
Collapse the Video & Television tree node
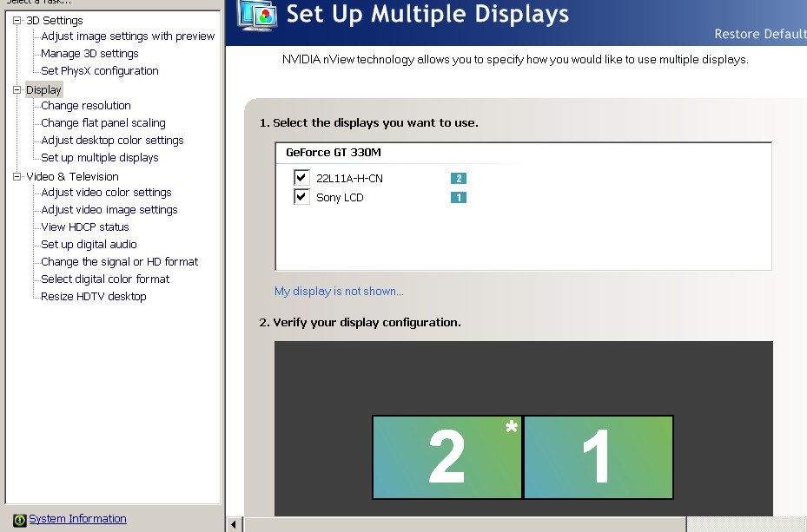click(17, 177)
